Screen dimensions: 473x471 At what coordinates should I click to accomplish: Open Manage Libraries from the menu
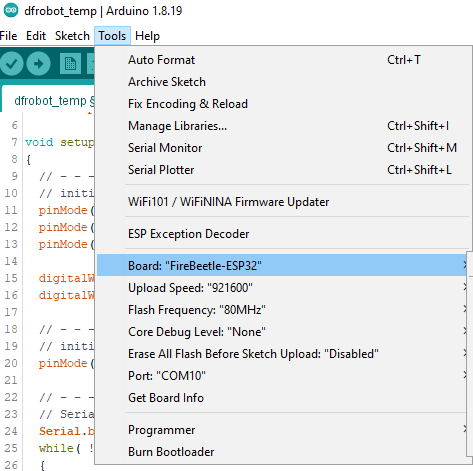(282, 126)
